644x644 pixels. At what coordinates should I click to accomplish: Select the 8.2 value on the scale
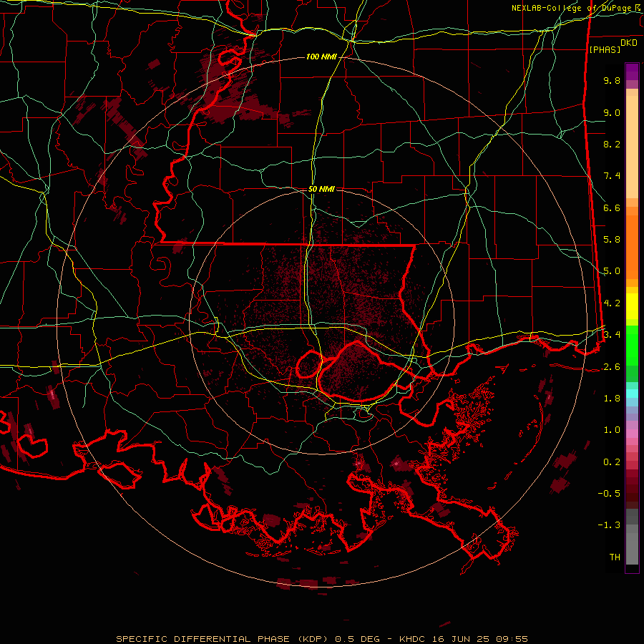(612, 144)
